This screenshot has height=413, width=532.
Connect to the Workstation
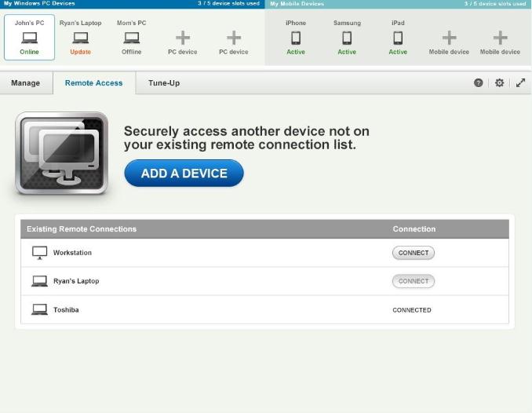(x=413, y=253)
